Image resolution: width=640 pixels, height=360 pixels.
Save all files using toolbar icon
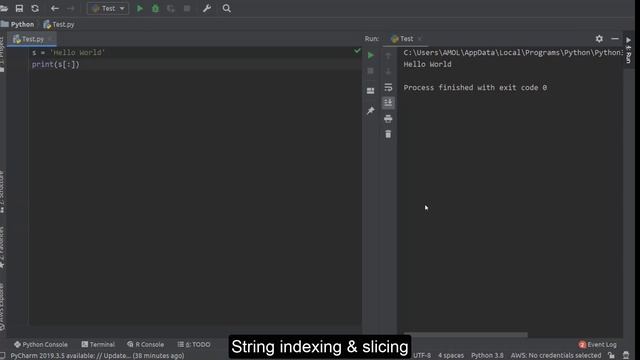coord(19,8)
